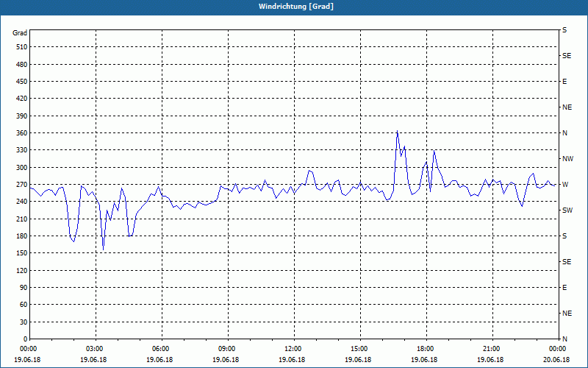
Task: Select the 18:00 time label
Action: [426, 349]
